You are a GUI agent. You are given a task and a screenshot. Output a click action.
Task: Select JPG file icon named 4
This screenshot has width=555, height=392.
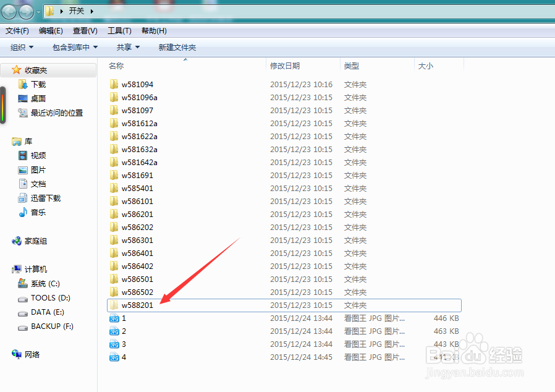coord(114,357)
